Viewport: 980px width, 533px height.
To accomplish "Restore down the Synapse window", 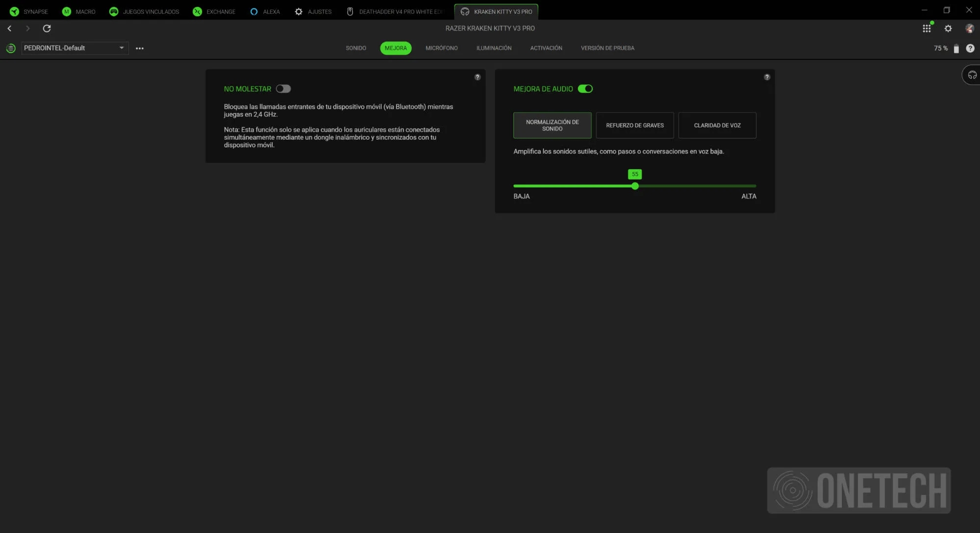I will (x=947, y=10).
